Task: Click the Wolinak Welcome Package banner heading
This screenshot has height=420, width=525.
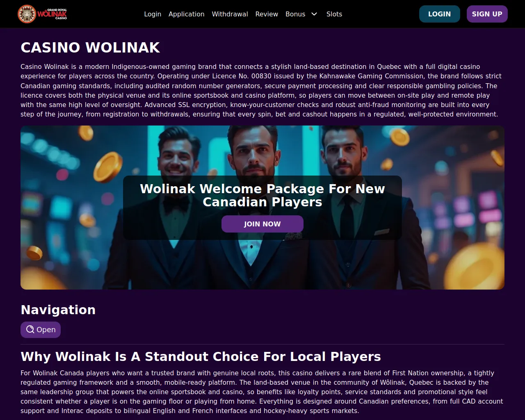Action: tap(262, 195)
